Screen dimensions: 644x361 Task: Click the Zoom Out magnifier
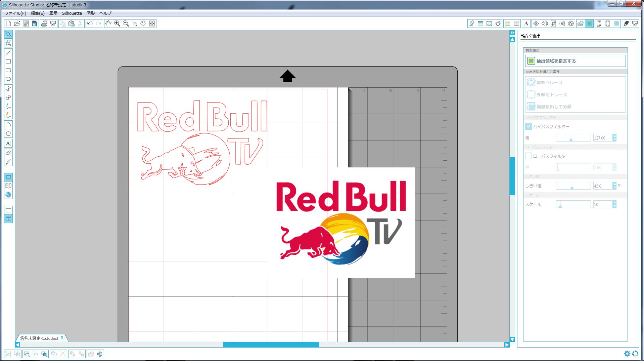[126, 24]
